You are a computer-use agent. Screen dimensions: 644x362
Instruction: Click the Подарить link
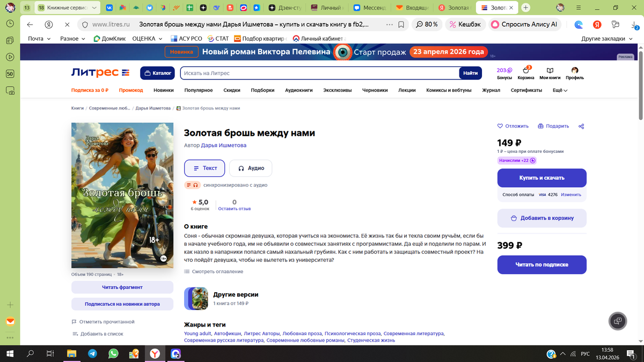click(x=553, y=126)
